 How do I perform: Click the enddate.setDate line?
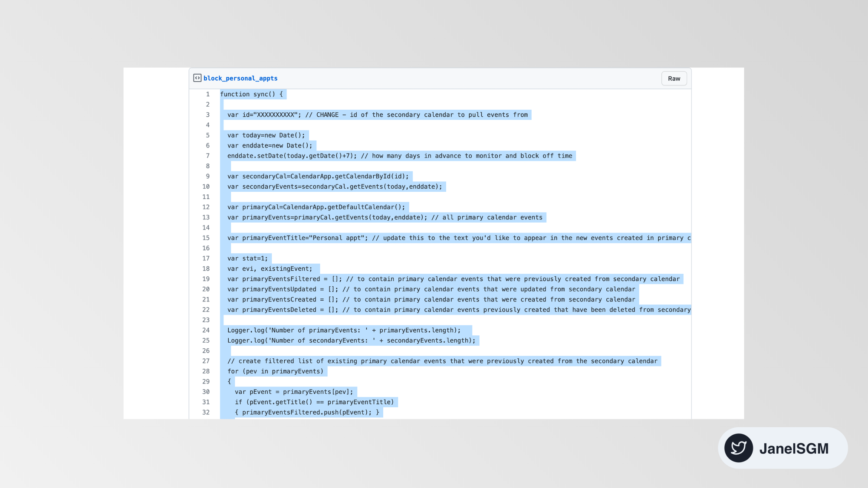[400, 156]
